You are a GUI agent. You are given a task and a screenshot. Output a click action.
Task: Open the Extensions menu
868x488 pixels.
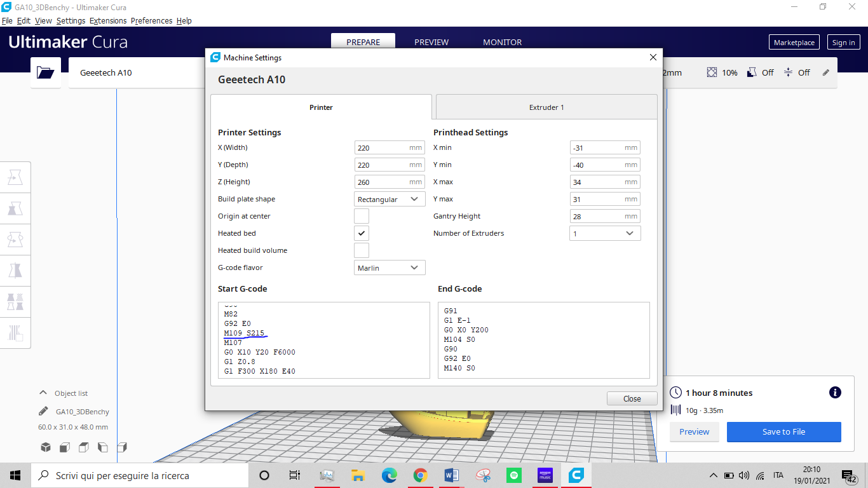pyautogui.click(x=108, y=21)
